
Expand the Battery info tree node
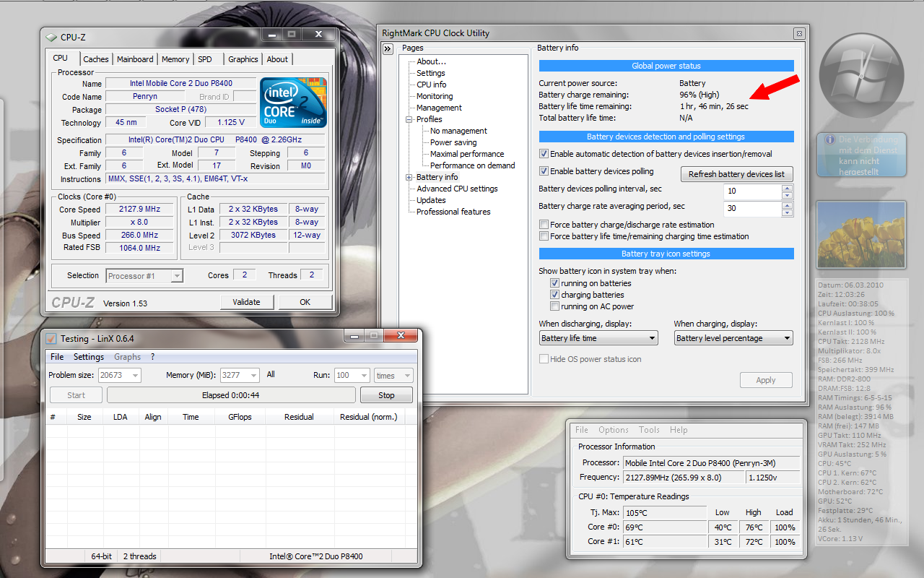pyautogui.click(x=409, y=177)
